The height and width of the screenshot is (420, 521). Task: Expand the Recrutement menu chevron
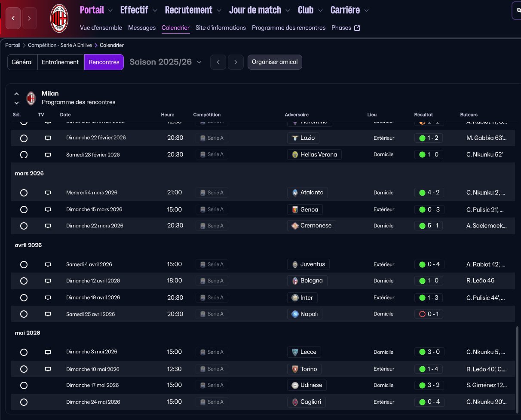point(219,10)
